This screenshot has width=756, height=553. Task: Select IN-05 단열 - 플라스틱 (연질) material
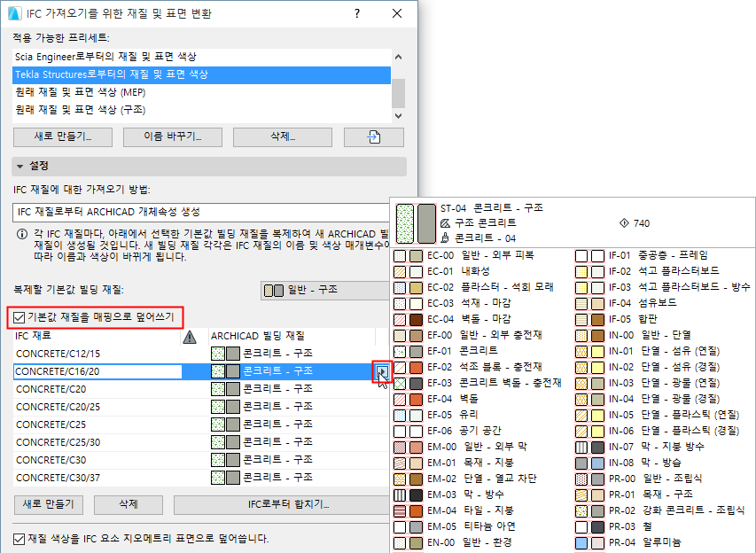click(x=664, y=415)
